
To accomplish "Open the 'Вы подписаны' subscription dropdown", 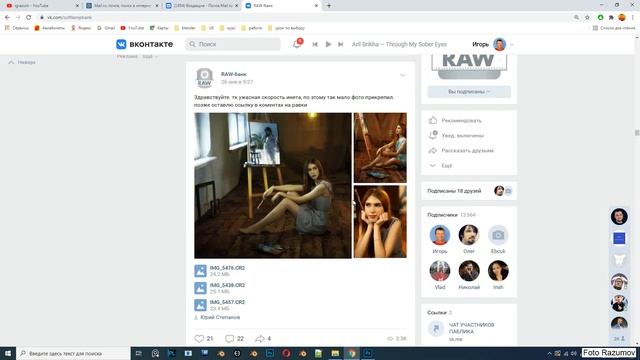I will pos(469,92).
